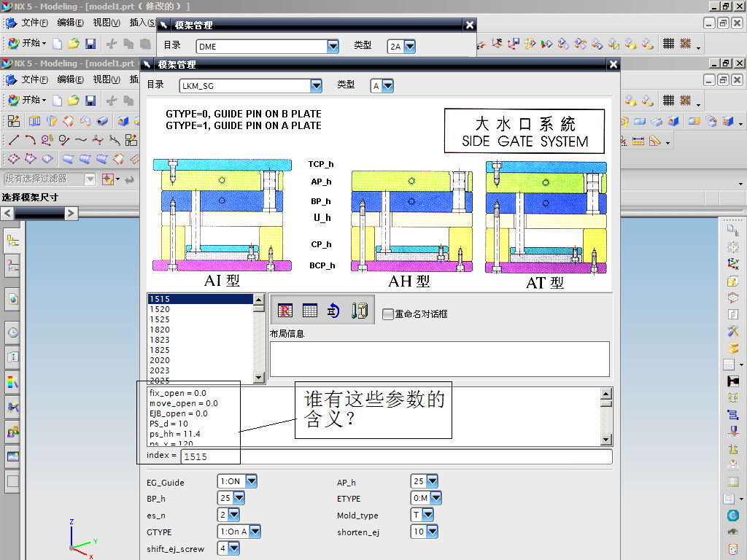
Task: Open the Assembly Navigator sidebar tab
Action: click(13, 241)
